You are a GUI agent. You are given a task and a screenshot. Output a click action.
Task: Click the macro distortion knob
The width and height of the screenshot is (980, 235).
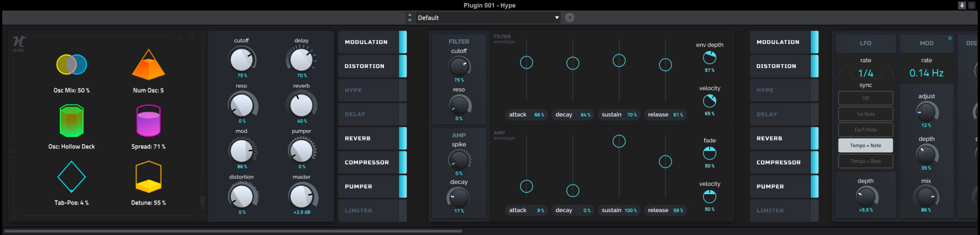[242, 196]
